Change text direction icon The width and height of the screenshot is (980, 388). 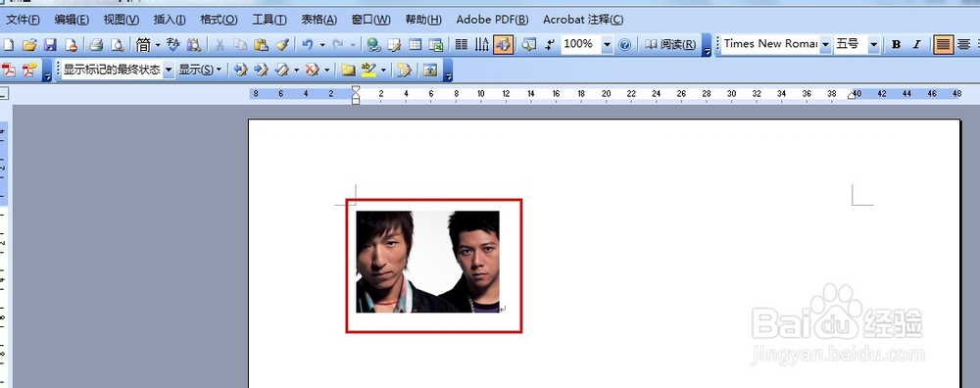[x=482, y=45]
